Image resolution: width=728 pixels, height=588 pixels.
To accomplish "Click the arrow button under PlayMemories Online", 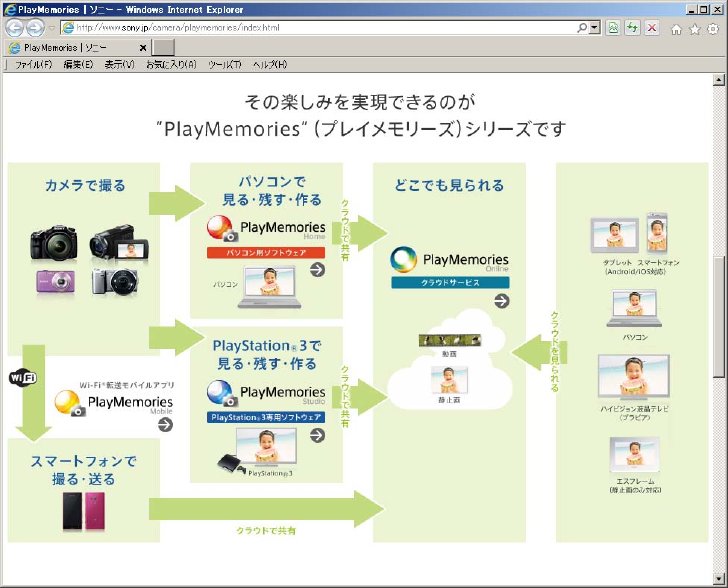I will [501, 301].
